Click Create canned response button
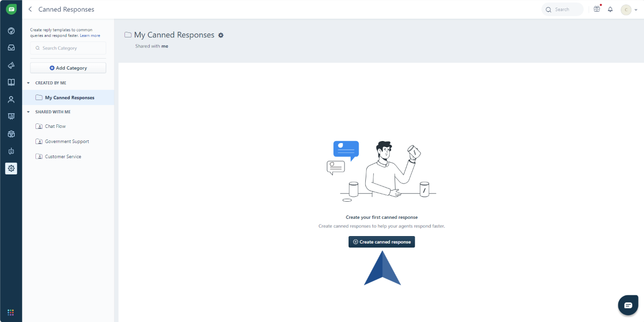Viewport: 644px width, 322px height. (x=381, y=242)
